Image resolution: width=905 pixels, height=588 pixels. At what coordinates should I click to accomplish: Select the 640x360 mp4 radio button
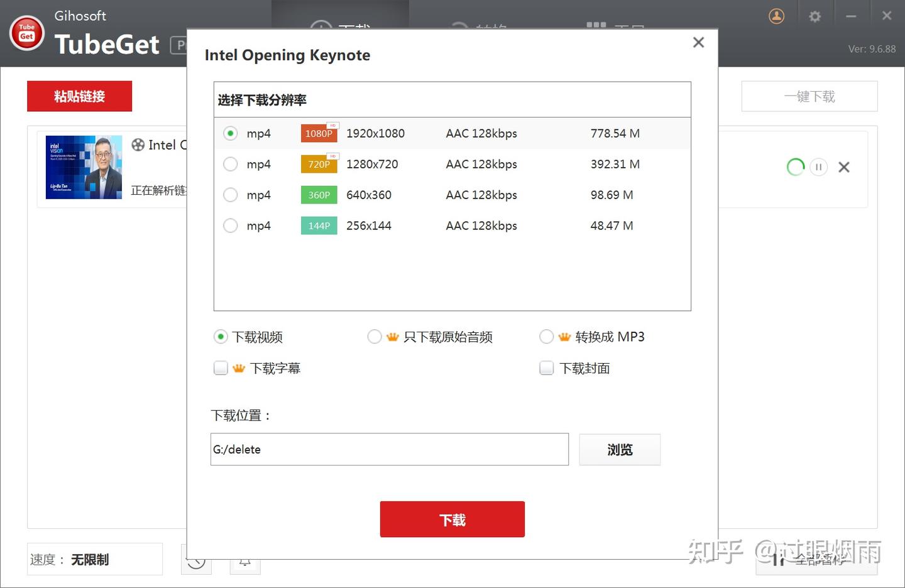point(231,195)
